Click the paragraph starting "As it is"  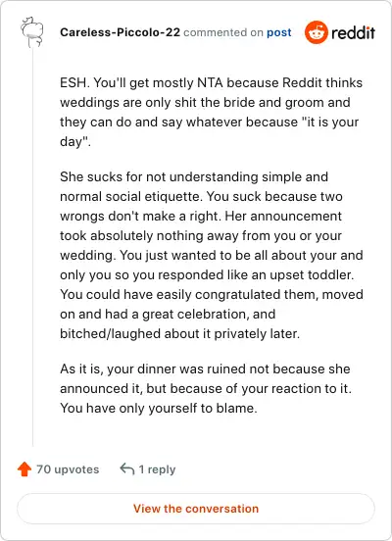(x=206, y=388)
